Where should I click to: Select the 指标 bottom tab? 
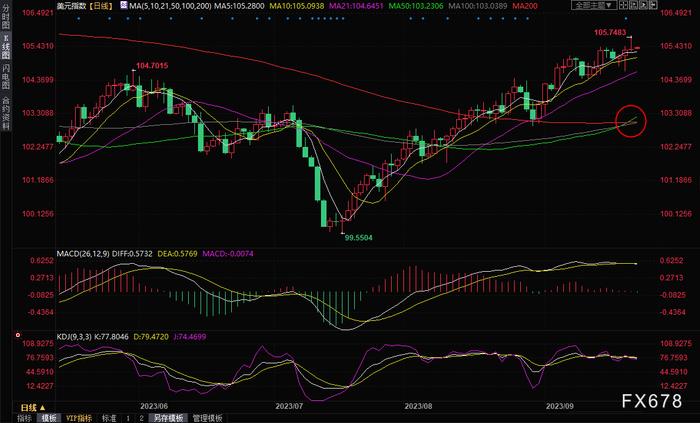[25, 418]
